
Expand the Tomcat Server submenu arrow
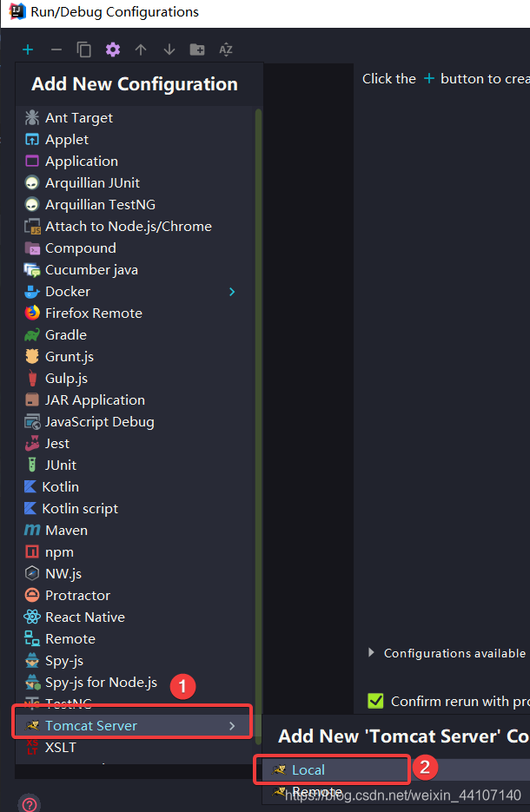click(x=232, y=726)
